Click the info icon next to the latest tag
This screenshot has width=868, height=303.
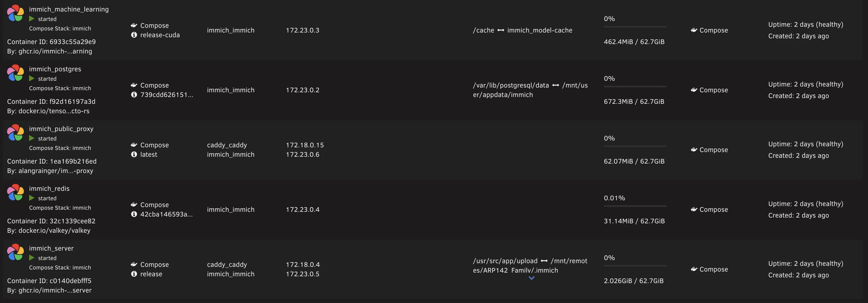click(134, 154)
